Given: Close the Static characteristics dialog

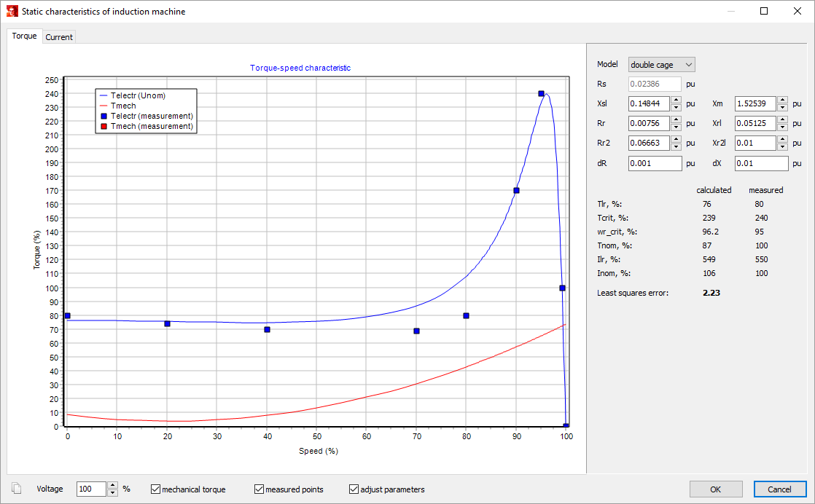Looking at the screenshot, I should pos(798,11).
